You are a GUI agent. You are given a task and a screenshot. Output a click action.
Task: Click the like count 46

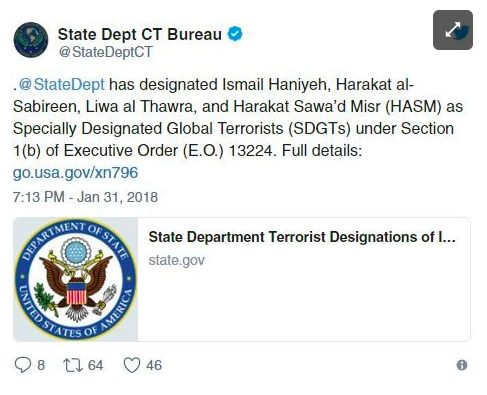(x=154, y=365)
